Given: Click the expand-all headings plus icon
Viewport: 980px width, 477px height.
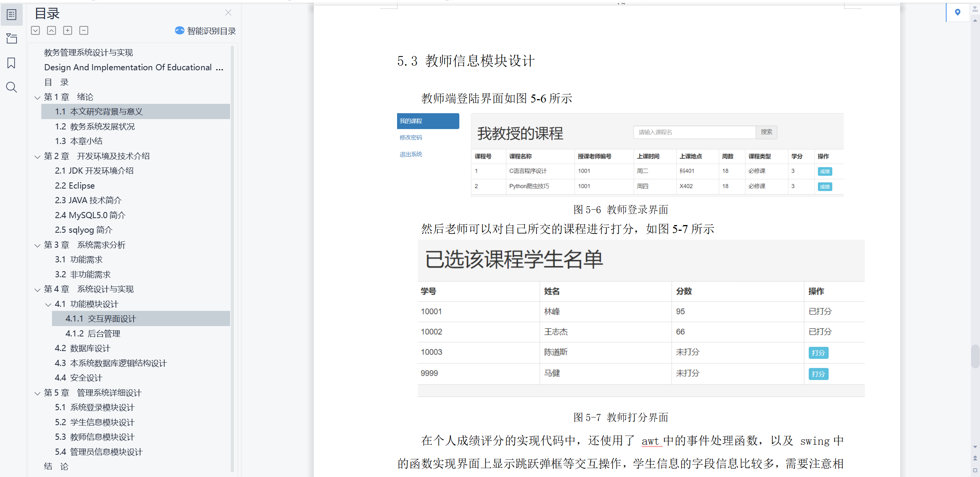Looking at the screenshot, I should pos(68,30).
